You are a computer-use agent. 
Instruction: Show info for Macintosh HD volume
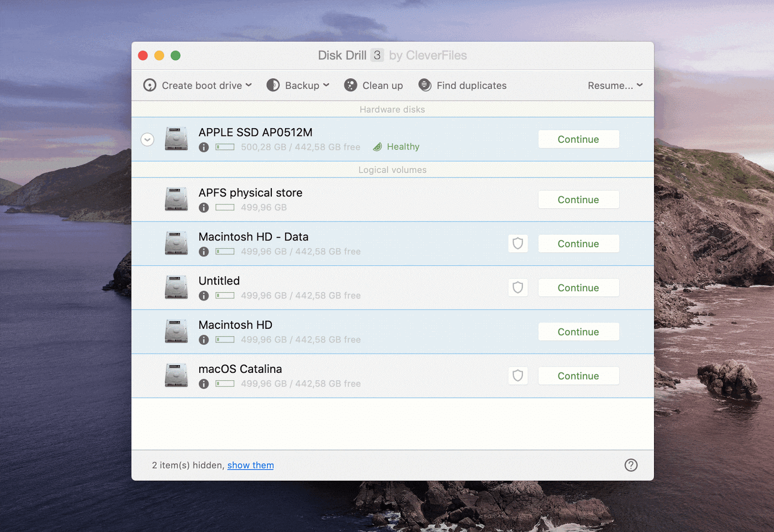[x=204, y=340]
